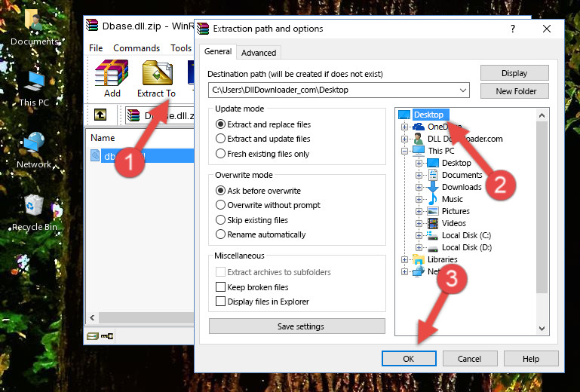The image size is (580, 392).
Task: Open Recycle Bin desktop icon
Action: pyautogui.click(x=34, y=204)
